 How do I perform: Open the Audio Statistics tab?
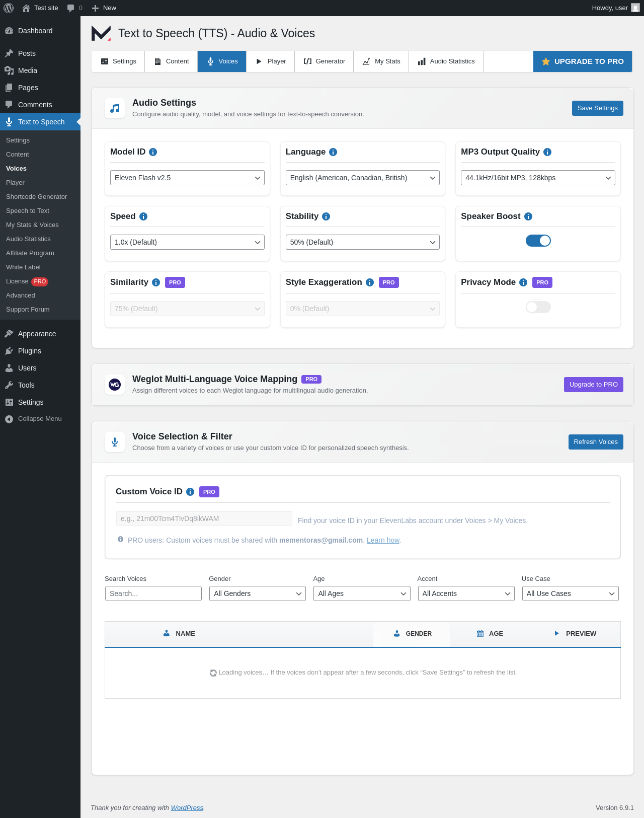point(446,61)
